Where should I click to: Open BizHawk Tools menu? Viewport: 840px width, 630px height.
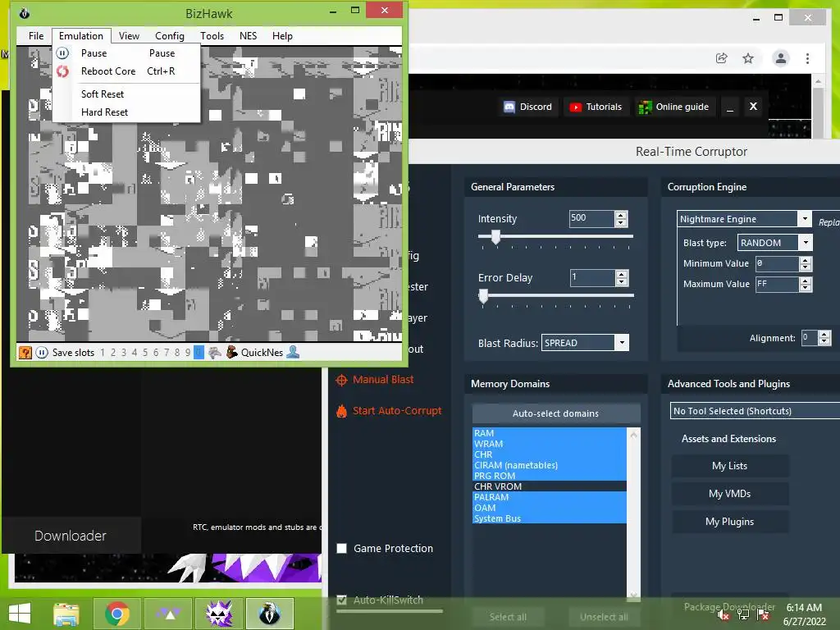tap(212, 36)
